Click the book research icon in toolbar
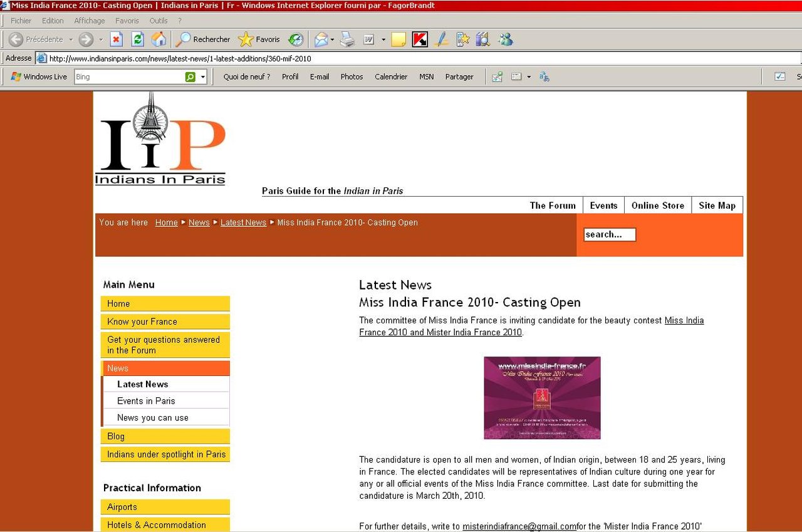The width and height of the screenshot is (802, 532). pyautogui.click(x=482, y=39)
